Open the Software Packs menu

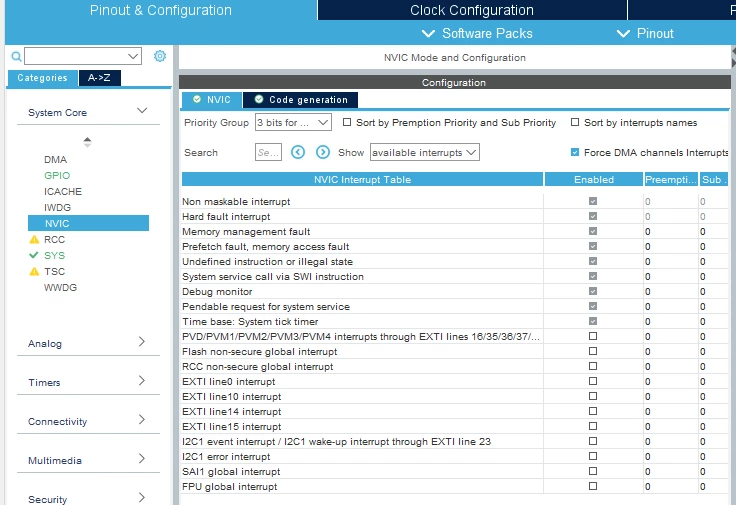click(477, 33)
